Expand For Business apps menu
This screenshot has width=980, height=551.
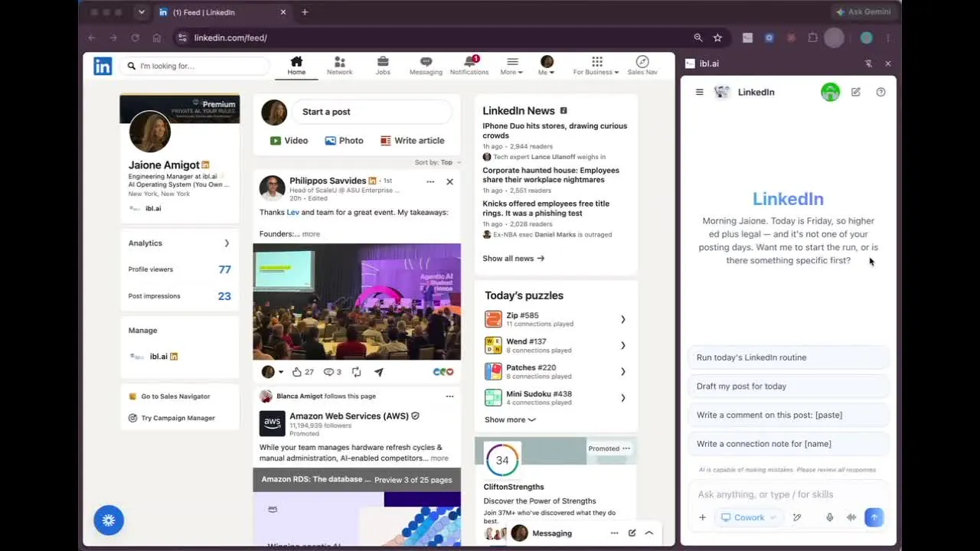coord(596,66)
